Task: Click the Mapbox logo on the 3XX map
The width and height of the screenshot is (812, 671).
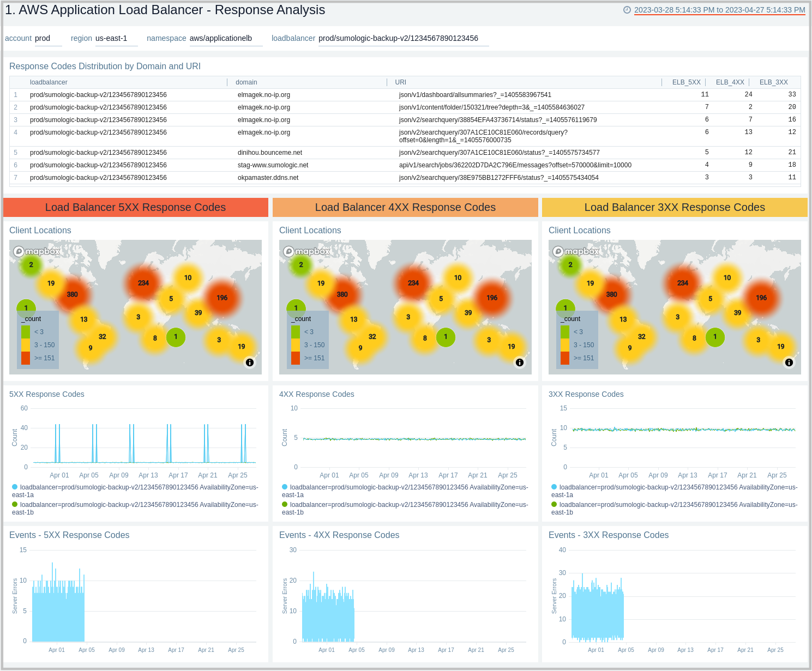Action: (x=575, y=251)
